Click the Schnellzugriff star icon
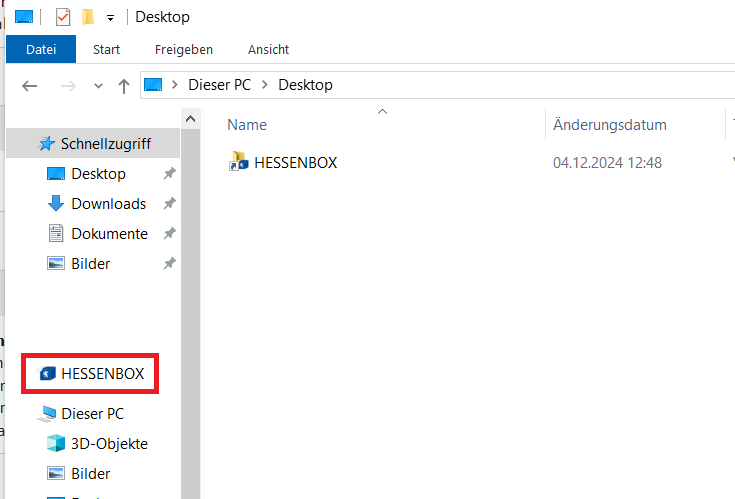The height and width of the screenshot is (499, 735). point(47,144)
